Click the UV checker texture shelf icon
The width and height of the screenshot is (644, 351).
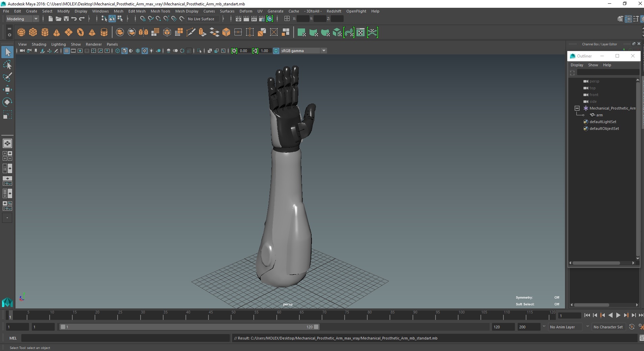(x=361, y=32)
